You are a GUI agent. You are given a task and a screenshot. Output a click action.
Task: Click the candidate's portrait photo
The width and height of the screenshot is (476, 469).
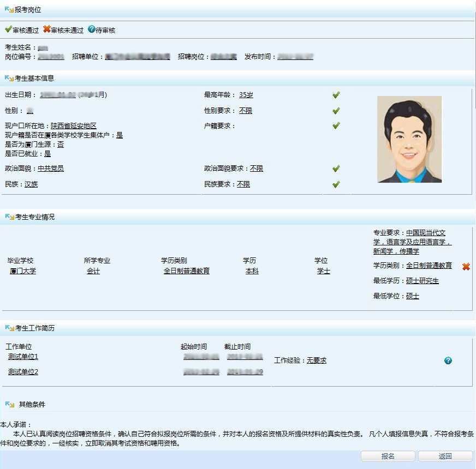(409, 140)
